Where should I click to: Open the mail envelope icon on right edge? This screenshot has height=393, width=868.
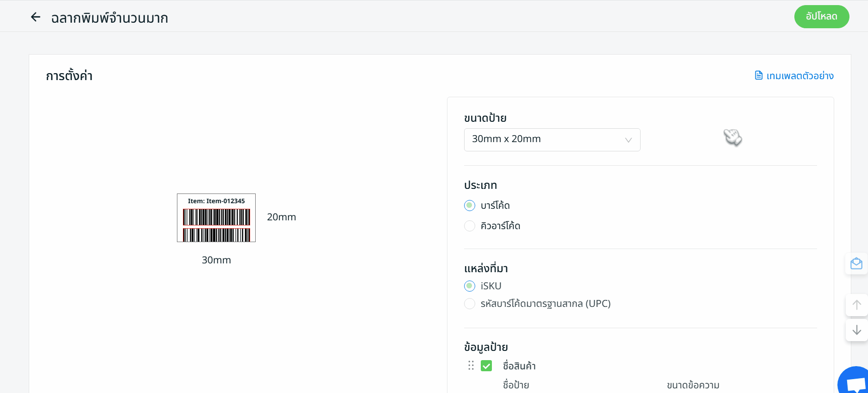click(x=856, y=264)
